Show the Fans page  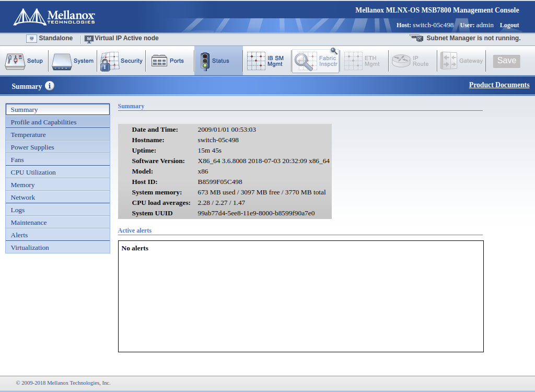click(x=57, y=160)
